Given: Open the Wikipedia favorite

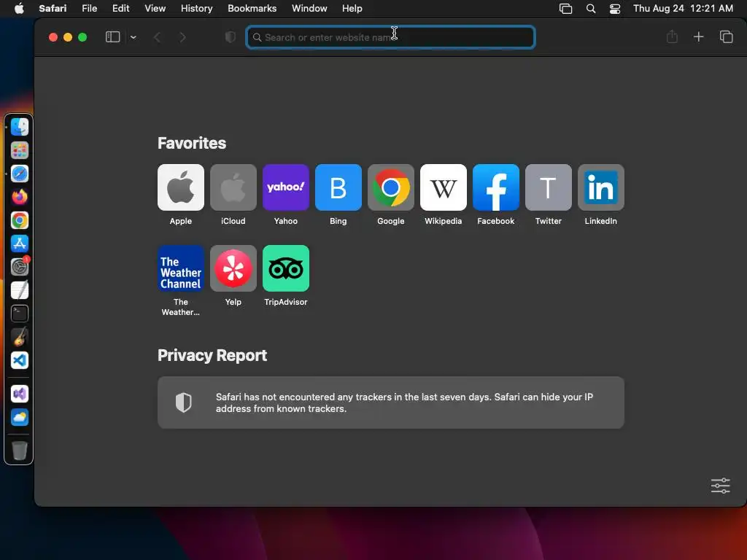Looking at the screenshot, I should click(x=443, y=187).
